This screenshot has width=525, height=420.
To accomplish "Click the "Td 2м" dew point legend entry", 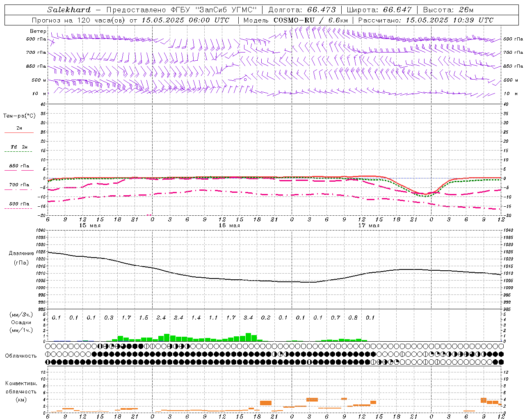I will 19,147.
